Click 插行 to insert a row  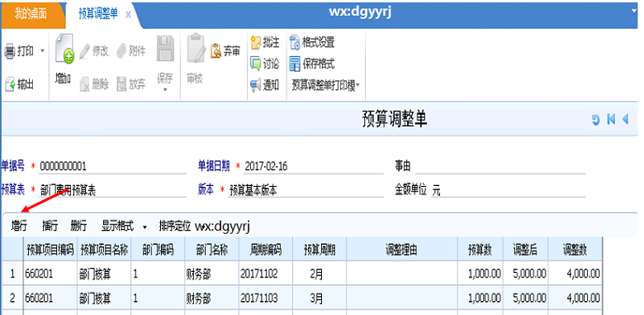pos(50,226)
